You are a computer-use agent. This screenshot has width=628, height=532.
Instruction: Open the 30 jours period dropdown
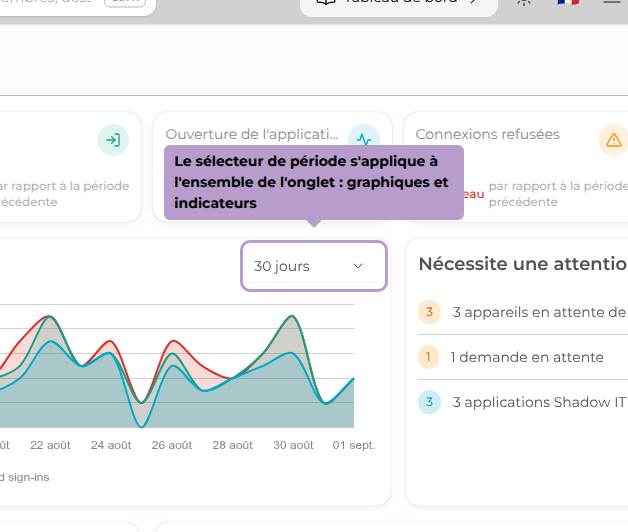pyautogui.click(x=314, y=266)
